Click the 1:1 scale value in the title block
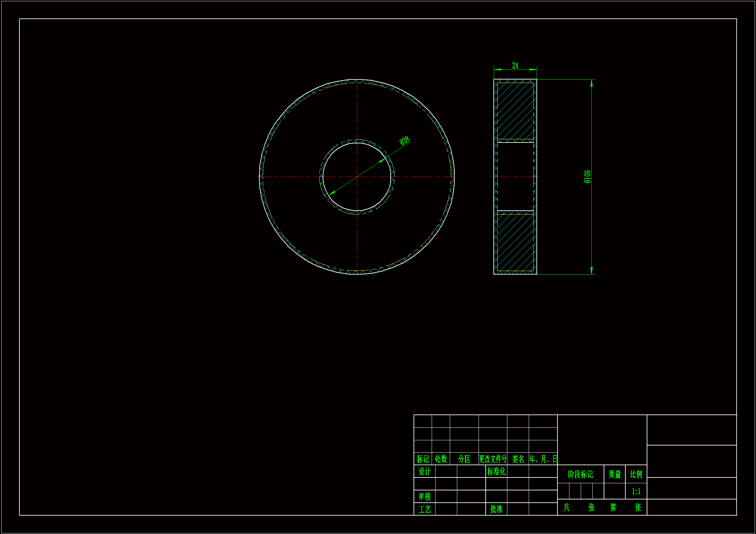This screenshot has width=756, height=534. pyautogui.click(x=636, y=491)
